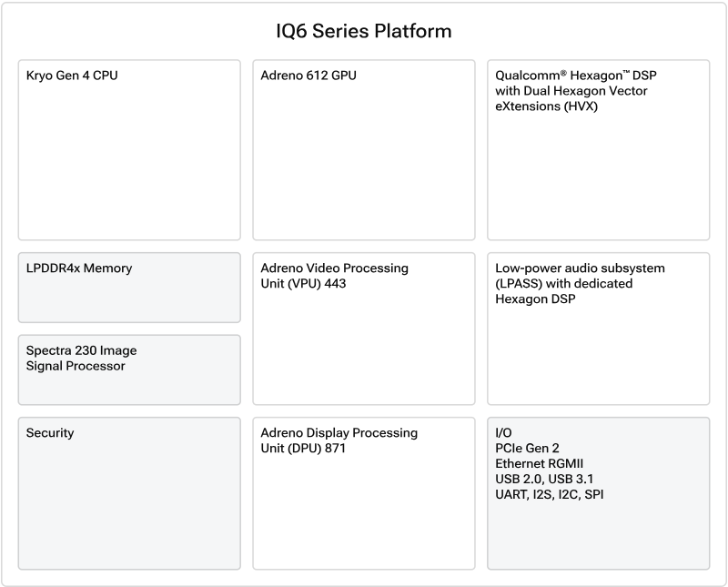728x587 pixels.
Task: Select the Adreno 612 GPU block
Action: click(x=364, y=150)
